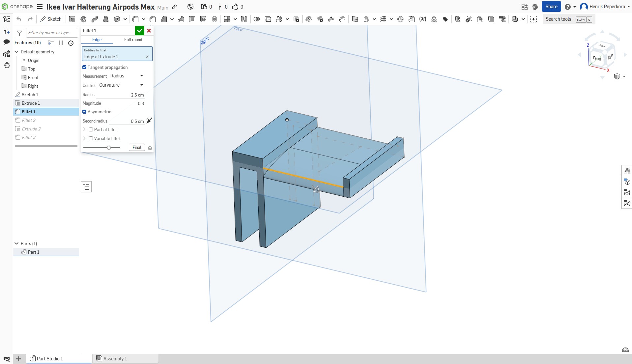Open the Assembly 1 tab
The image size is (632, 364).
(115, 359)
